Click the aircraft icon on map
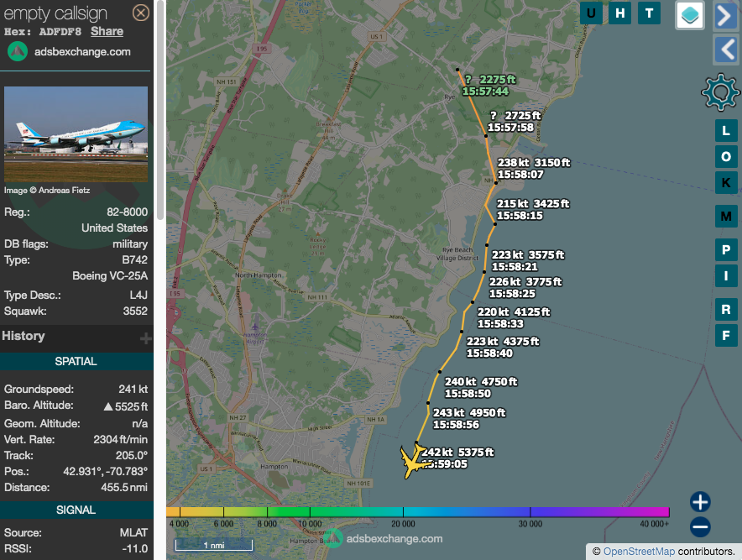This screenshot has height=560, width=742. [412, 461]
